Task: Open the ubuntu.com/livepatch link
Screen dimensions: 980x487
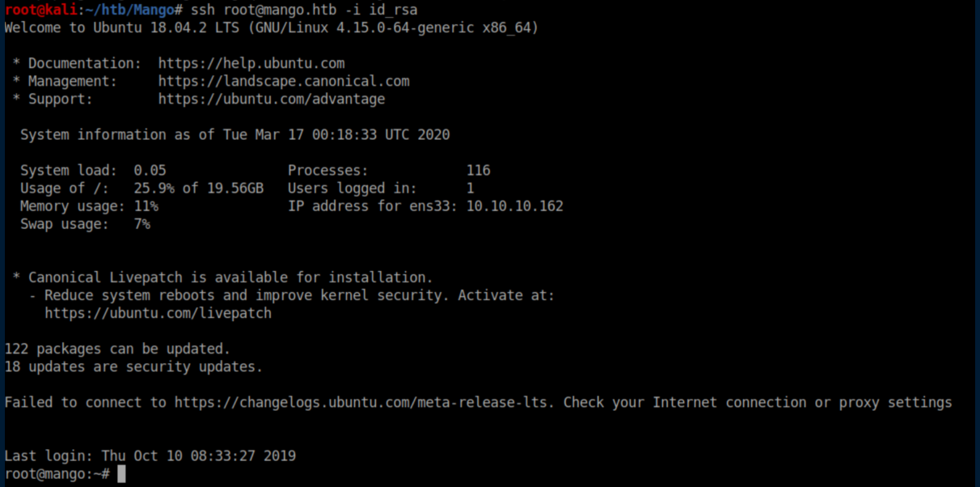Action: point(158,313)
